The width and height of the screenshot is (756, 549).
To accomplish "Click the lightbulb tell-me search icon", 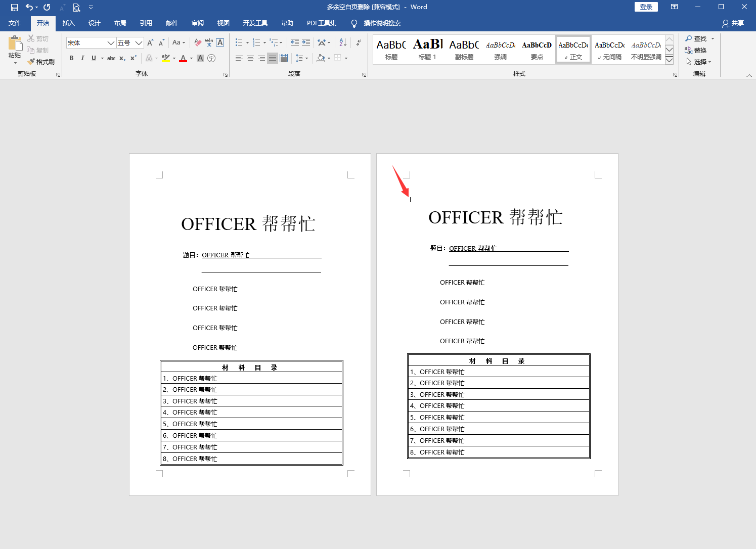I will (354, 23).
